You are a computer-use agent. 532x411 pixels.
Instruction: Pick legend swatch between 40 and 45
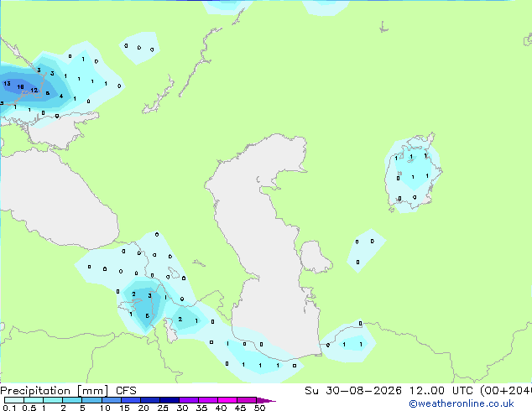[227, 400]
